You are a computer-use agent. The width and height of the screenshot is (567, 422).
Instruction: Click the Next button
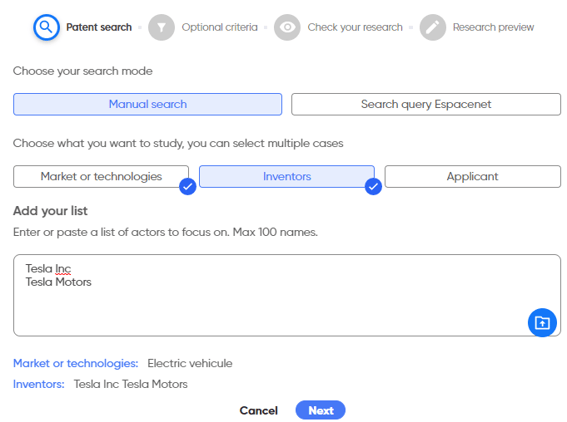pos(320,410)
